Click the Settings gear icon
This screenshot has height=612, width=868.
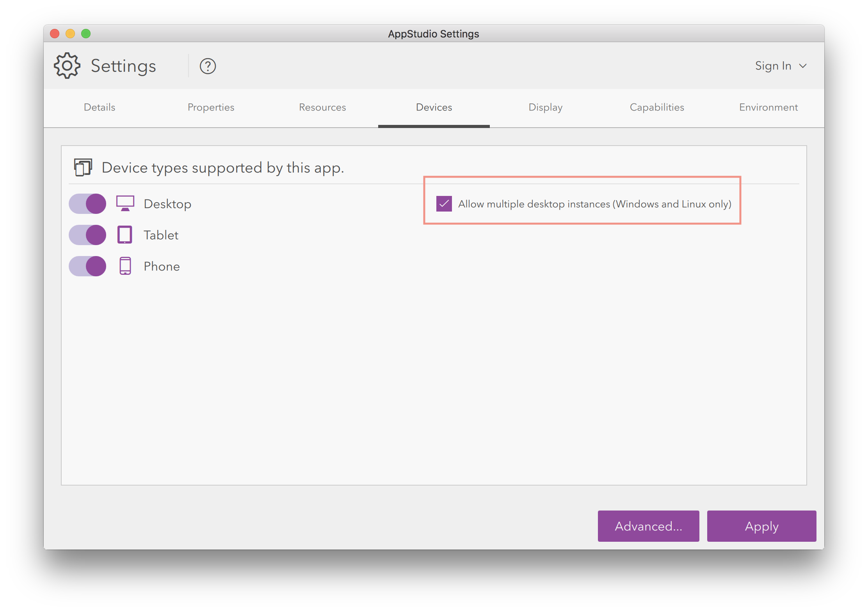[x=67, y=66]
